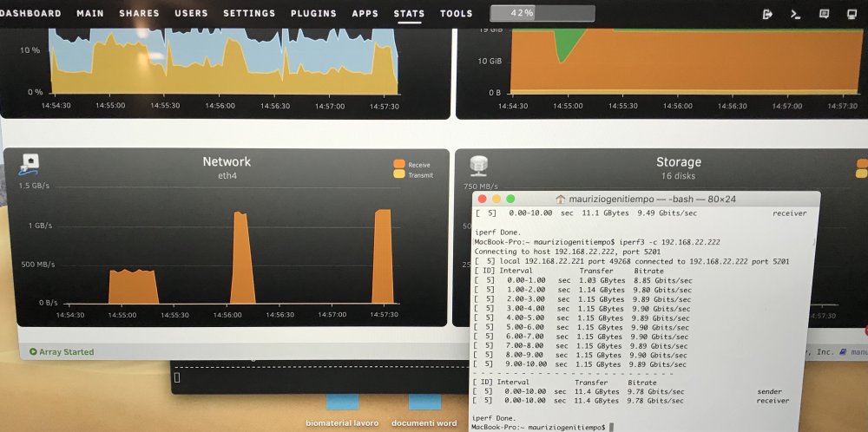This screenshot has width=868, height=432.
Task: Switch to the SHARES tab
Action: click(x=139, y=13)
